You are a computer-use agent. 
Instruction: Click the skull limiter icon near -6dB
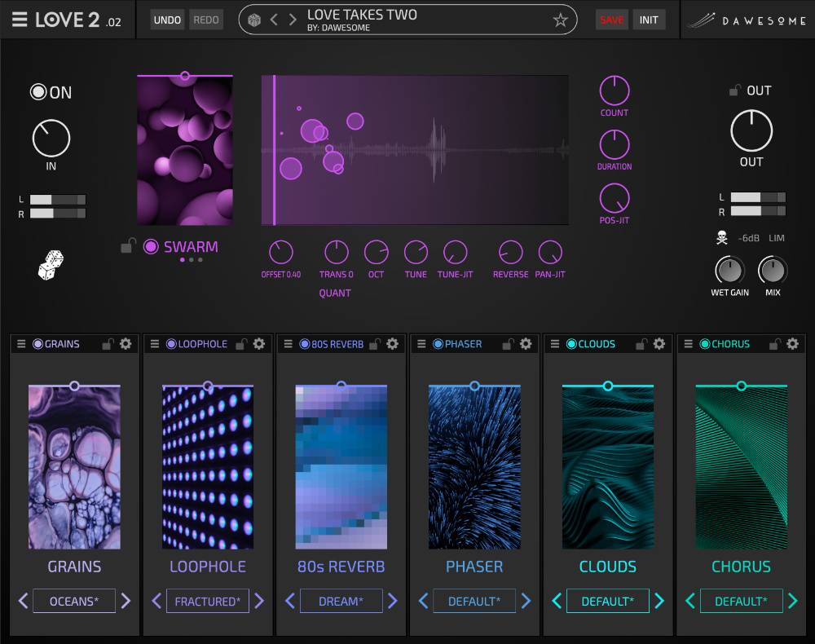723,237
